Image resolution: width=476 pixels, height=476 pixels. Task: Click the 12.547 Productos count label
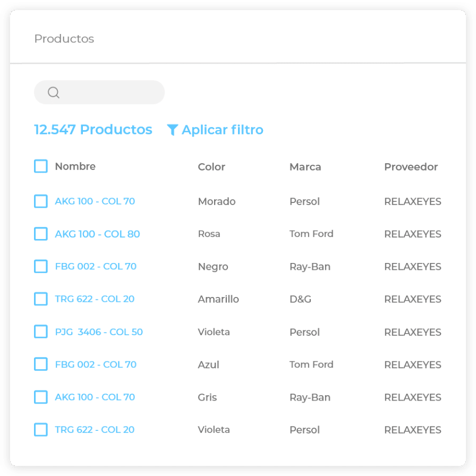[93, 130]
